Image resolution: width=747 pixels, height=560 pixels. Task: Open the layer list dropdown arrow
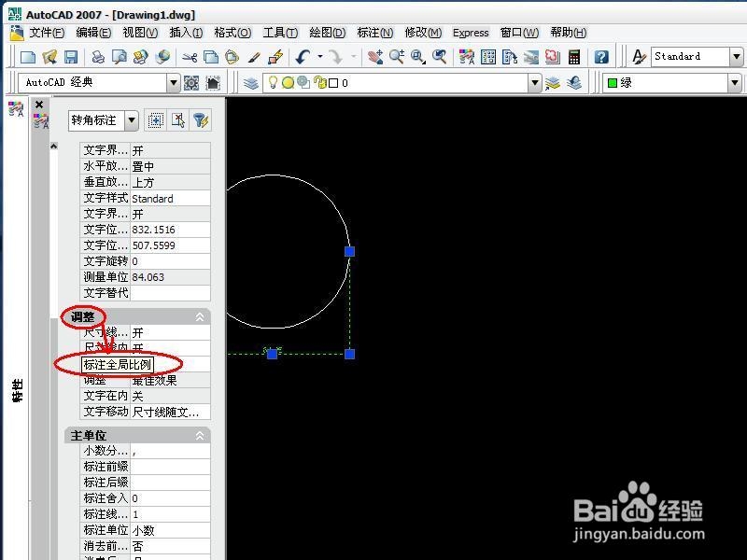tap(535, 83)
